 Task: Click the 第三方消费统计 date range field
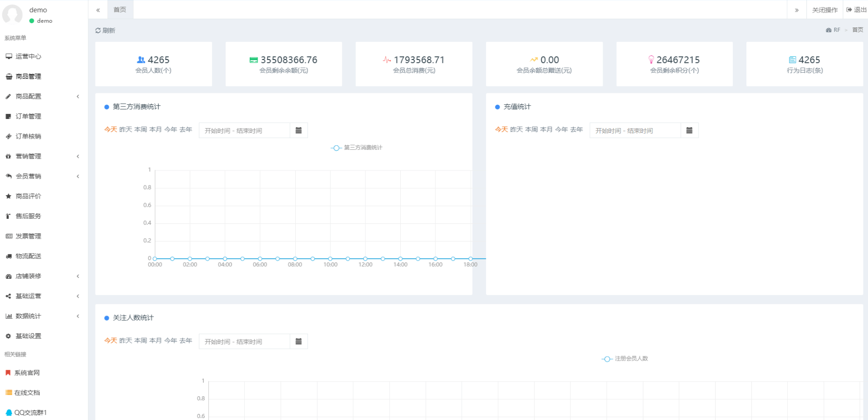pos(244,131)
